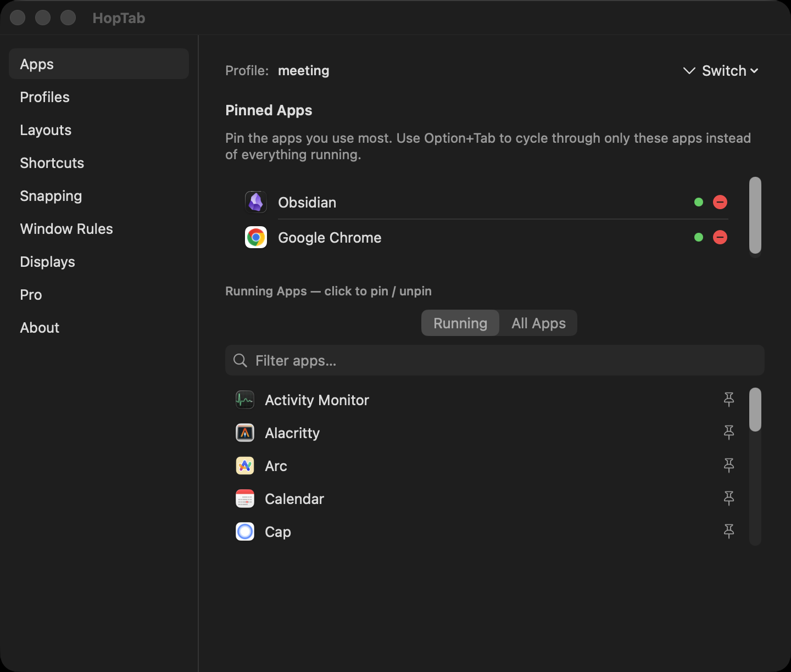Go to Layouts in the sidebar
The width and height of the screenshot is (791, 672).
click(99, 130)
